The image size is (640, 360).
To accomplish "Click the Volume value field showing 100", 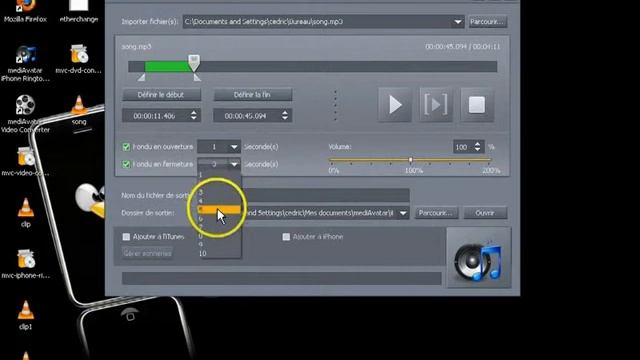I will coord(463,147).
